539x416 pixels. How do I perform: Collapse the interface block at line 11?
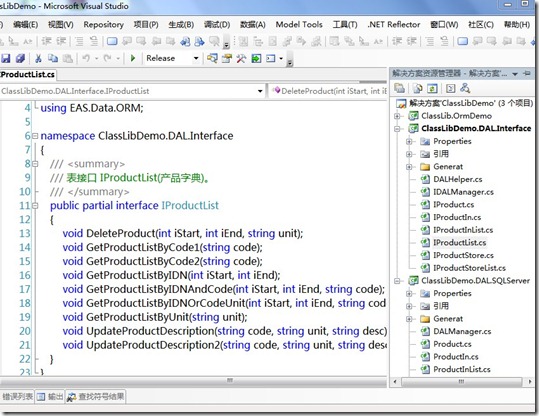[x=35, y=206]
